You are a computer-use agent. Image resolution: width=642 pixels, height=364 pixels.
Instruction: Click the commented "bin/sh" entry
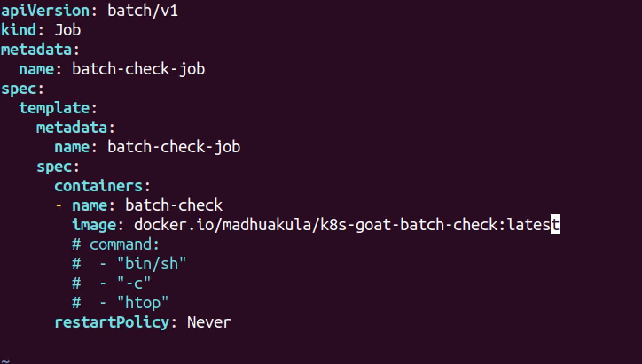point(151,264)
